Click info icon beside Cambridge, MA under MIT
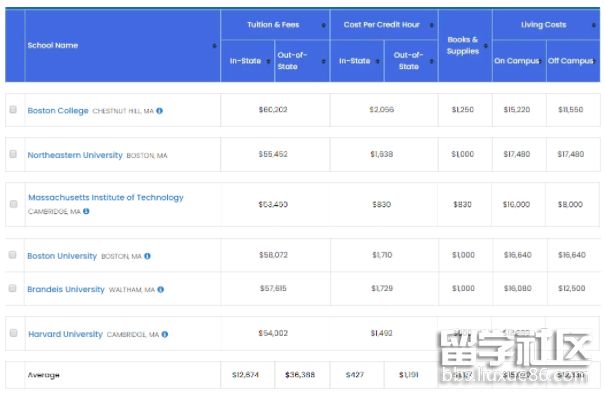 [86, 211]
